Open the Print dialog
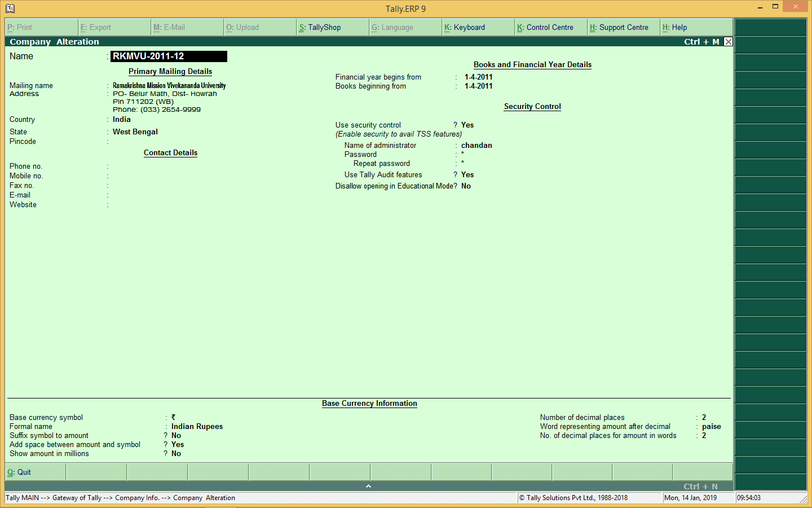 [41, 27]
